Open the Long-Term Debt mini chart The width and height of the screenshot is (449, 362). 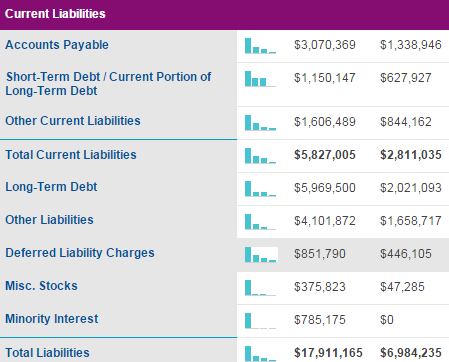[260, 189]
